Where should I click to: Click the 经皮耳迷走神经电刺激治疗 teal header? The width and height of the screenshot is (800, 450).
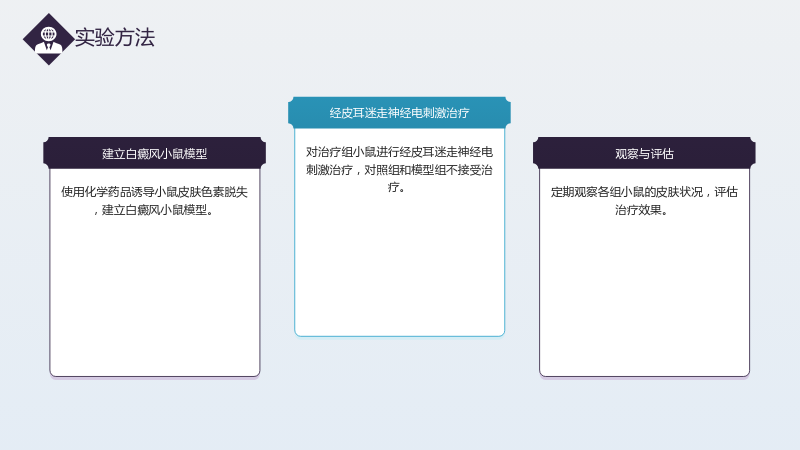(x=399, y=112)
